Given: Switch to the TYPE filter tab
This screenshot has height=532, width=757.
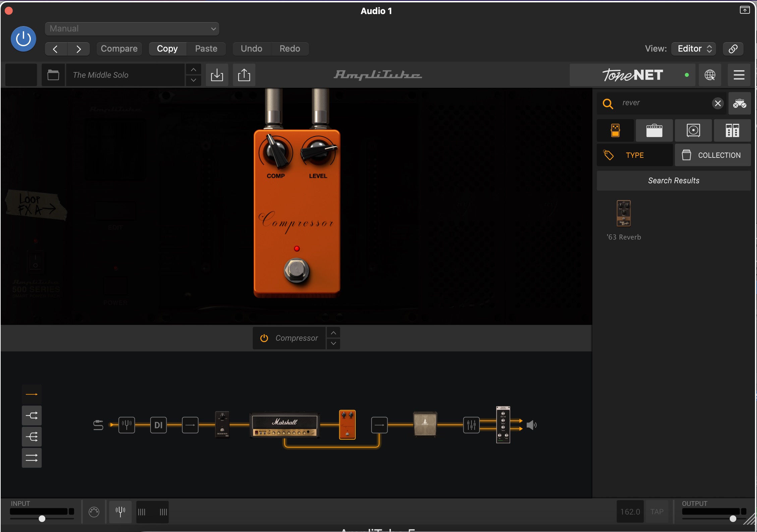Looking at the screenshot, I should pyautogui.click(x=635, y=155).
